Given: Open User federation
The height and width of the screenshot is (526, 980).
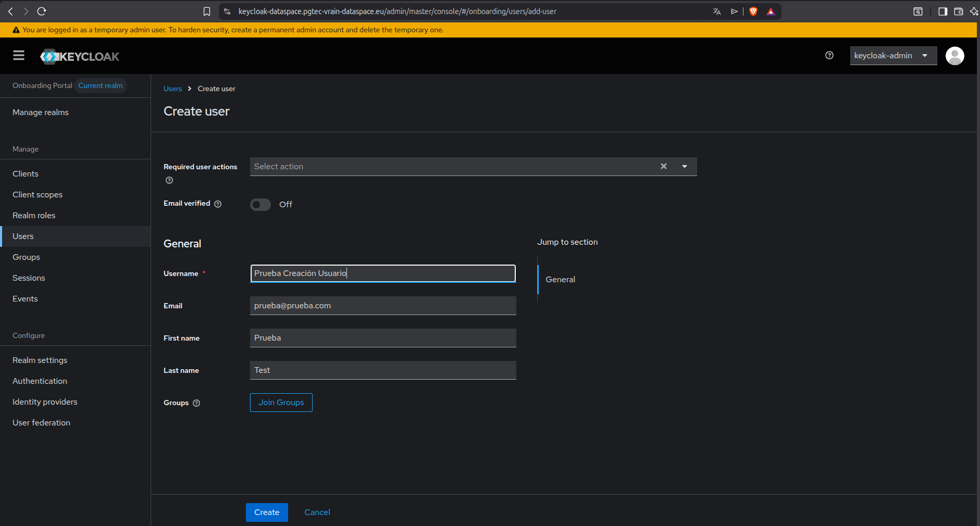Looking at the screenshot, I should click(41, 423).
